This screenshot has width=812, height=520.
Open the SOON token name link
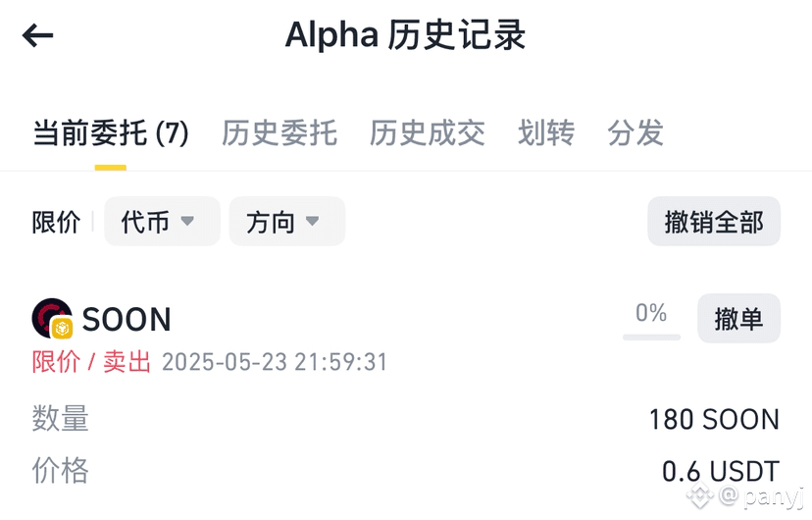127,320
